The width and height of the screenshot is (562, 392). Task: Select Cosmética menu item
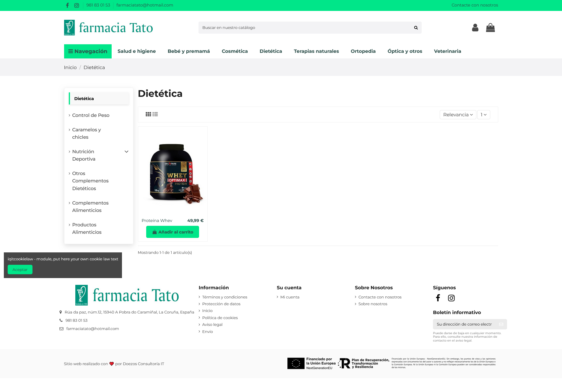click(x=235, y=51)
